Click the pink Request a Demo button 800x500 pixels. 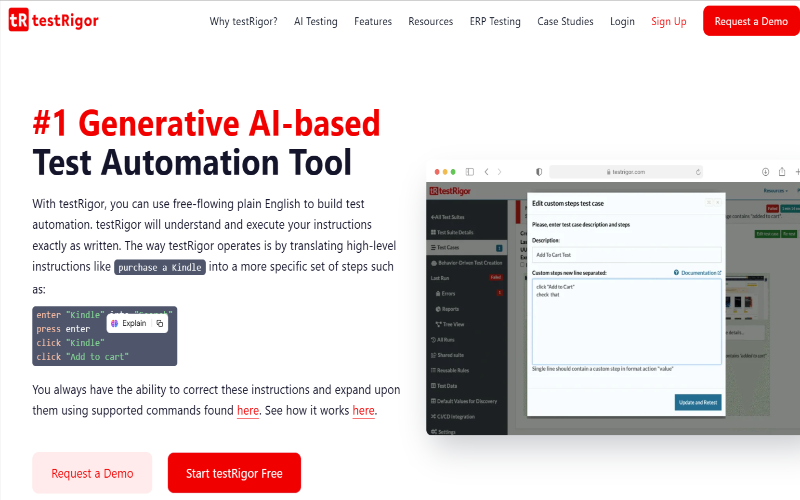[x=92, y=473]
